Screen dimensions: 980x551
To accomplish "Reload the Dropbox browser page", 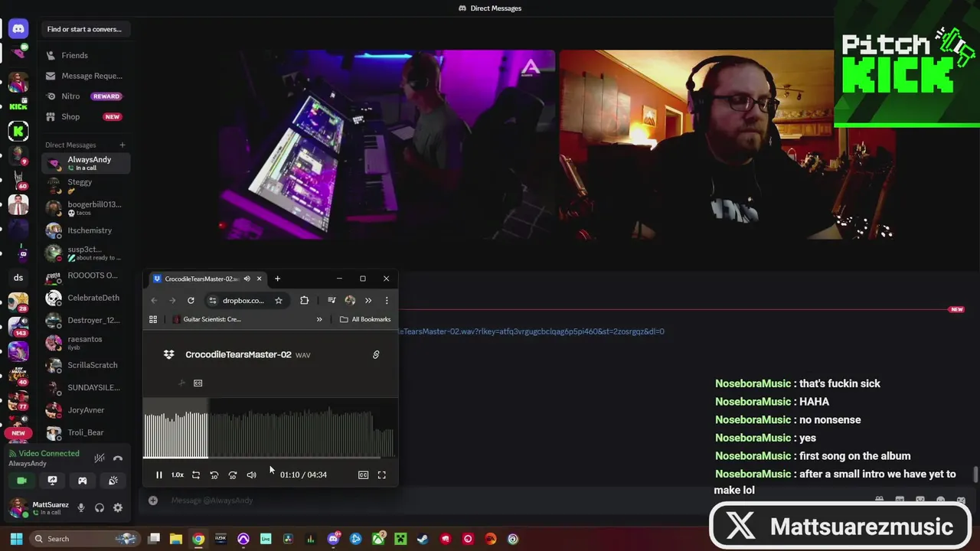I will 191,301.
